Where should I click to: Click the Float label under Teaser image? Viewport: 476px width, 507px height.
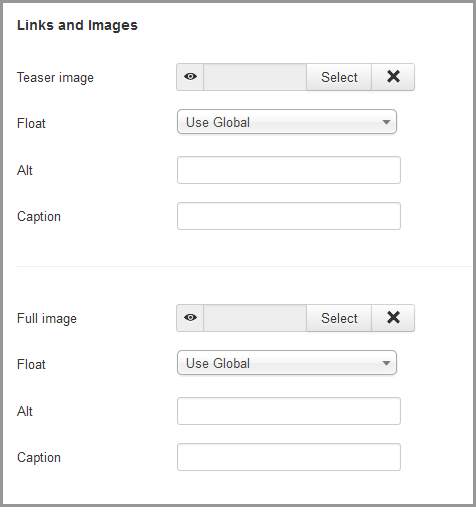[31, 123]
